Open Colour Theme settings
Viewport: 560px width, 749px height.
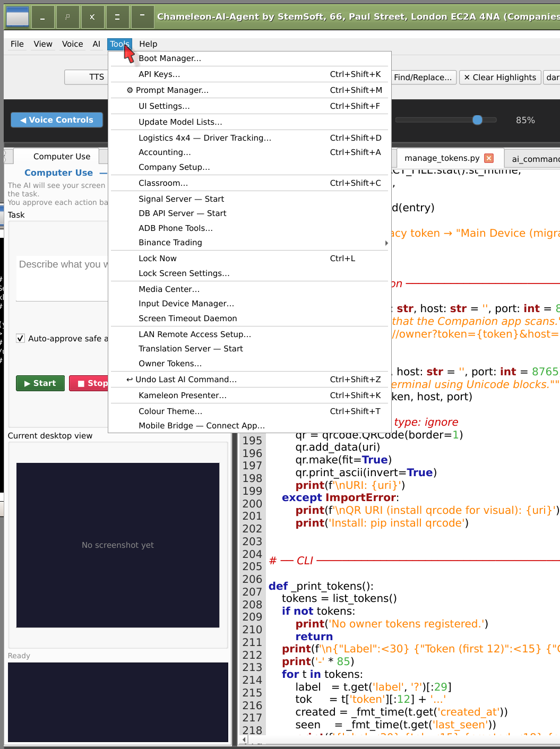249,411
